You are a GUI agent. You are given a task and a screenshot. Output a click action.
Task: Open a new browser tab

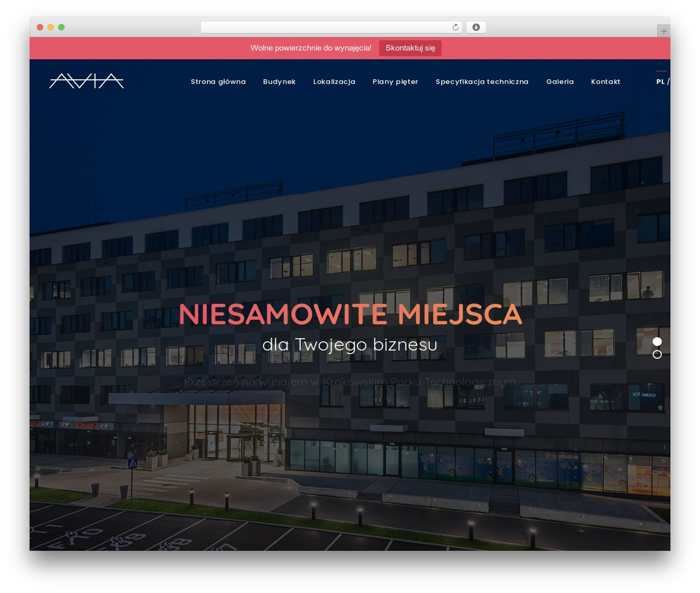(x=663, y=31)
